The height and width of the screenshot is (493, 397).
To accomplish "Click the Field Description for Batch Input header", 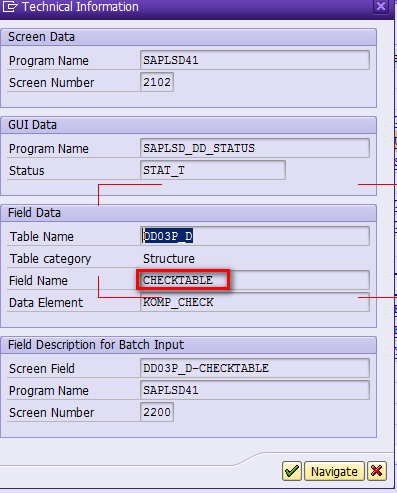I will click(x=188, y=345).
